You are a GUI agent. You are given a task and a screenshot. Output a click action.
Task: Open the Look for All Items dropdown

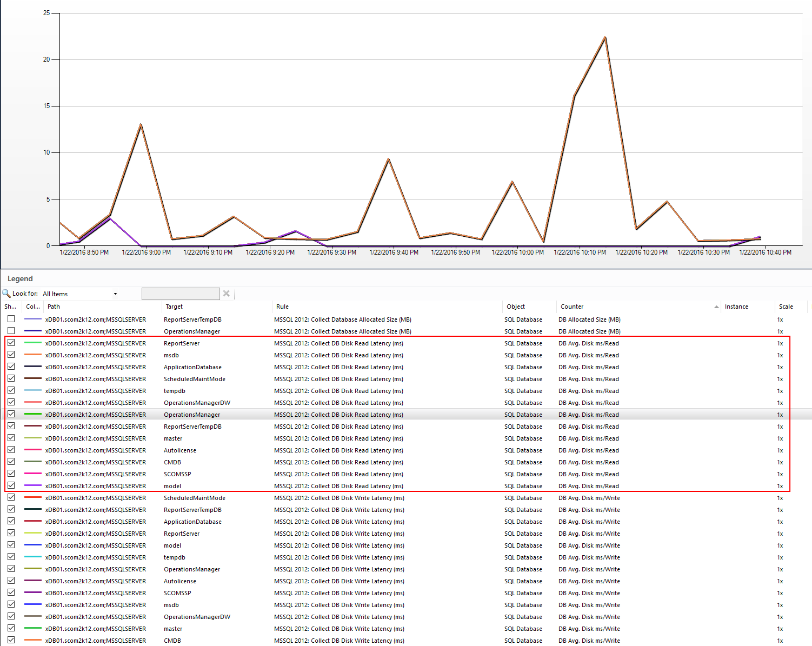[x=80, y=294]
